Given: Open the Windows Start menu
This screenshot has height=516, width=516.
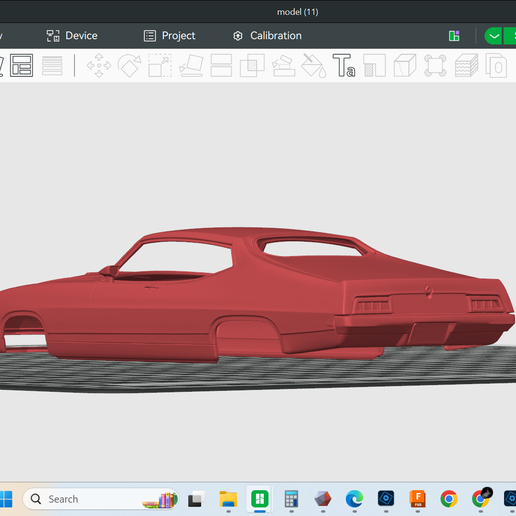Looking at the screenshot, I should pyautogui.click(x=6, y=499).
